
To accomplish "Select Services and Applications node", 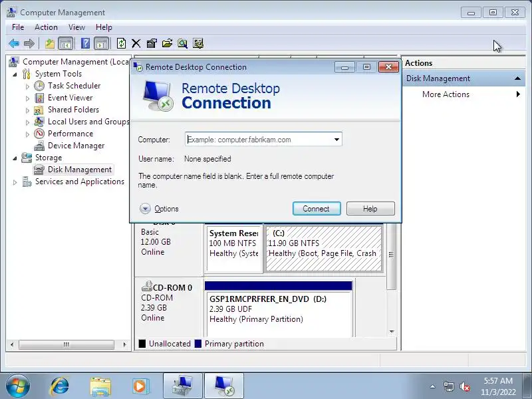I will (x=80, y=182).
